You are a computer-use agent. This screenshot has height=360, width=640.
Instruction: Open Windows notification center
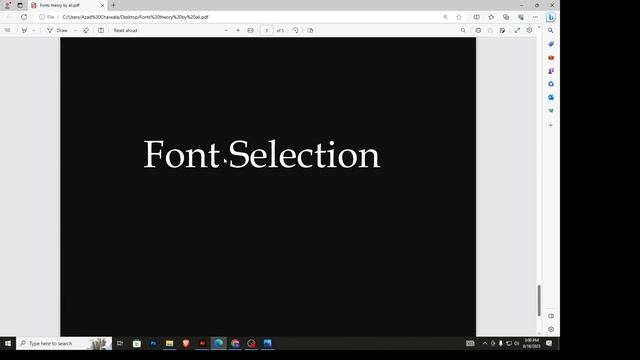[x=549, y=343]
